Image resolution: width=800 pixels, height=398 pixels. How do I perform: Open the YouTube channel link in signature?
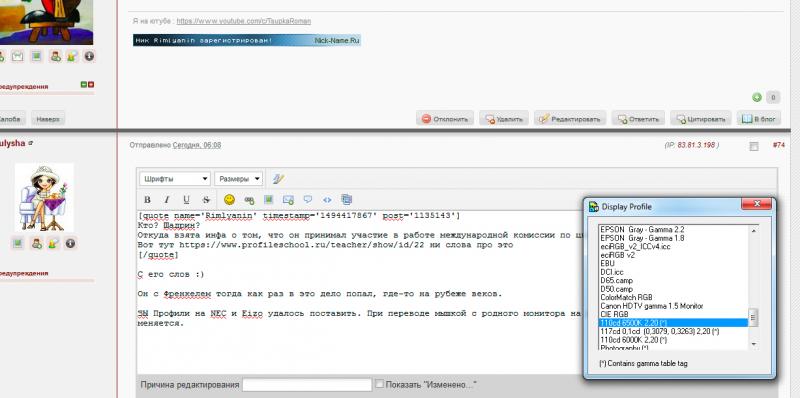click(243, 21)
